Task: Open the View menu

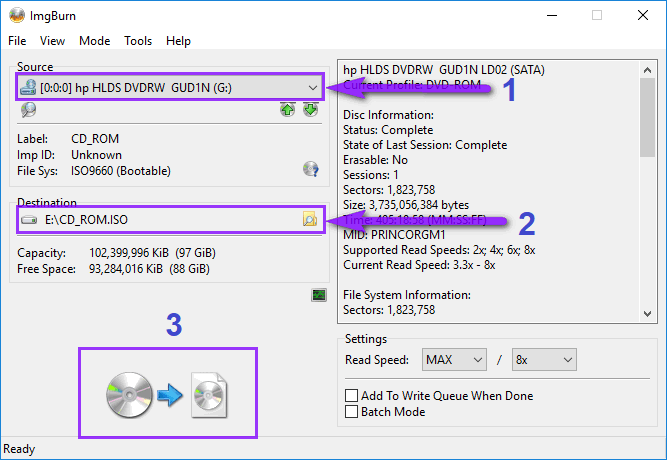Action: click(52, 41)
